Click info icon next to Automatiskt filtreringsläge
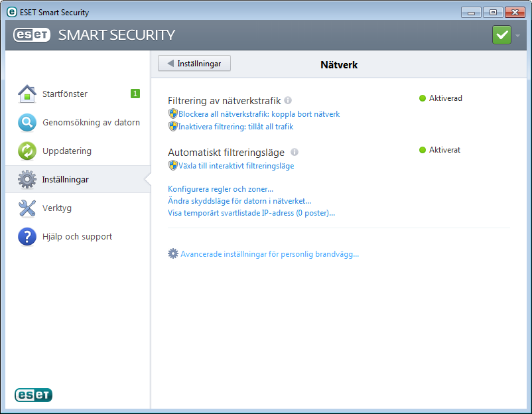Screen dimensions: 532x414 [x=295, y=152]
